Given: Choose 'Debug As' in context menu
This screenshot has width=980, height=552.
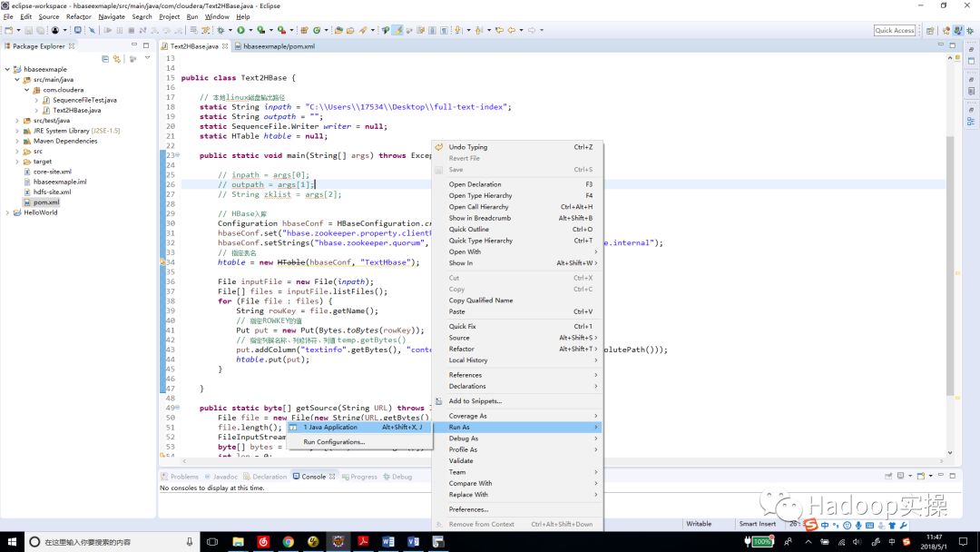Looking at the screenshot, I should tap(517, 439).
